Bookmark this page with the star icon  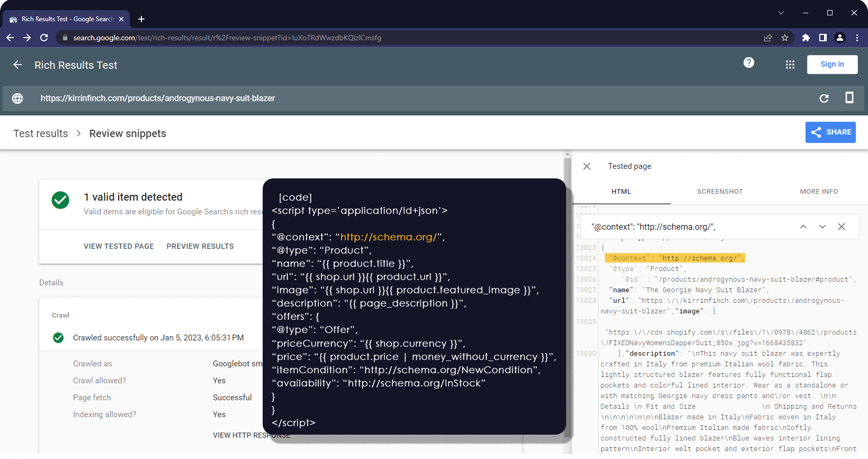(x=785, y=38)
